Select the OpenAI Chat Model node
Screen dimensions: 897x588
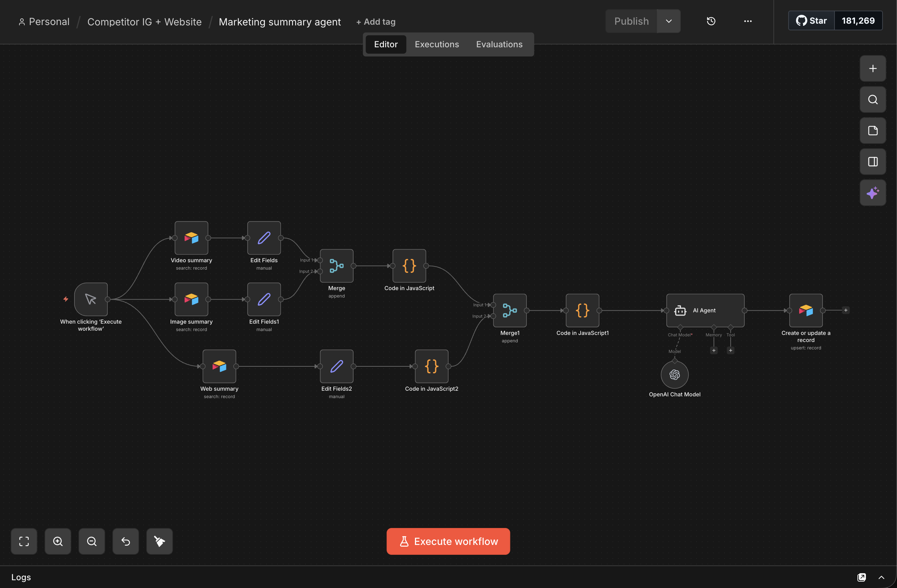tap(674, 374)
